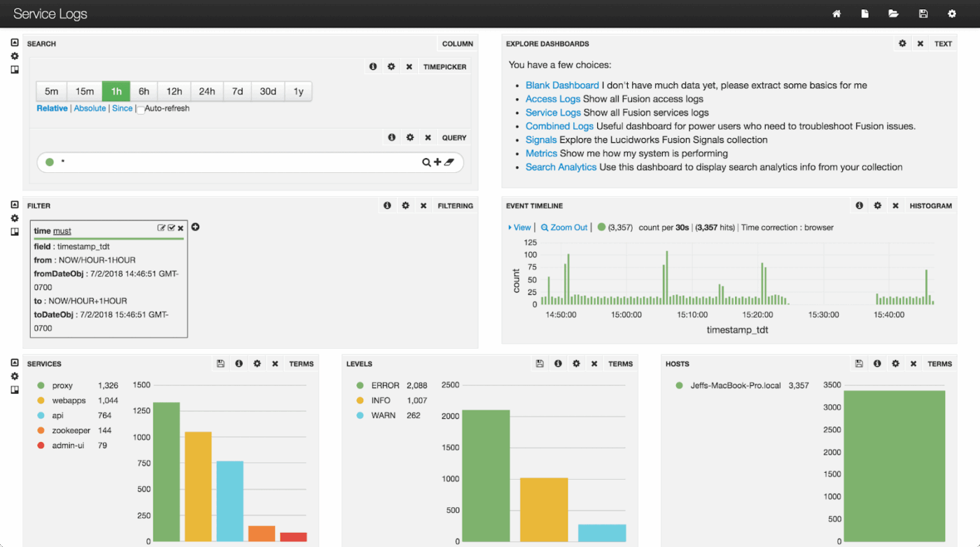Save dashboard using floppy disk icon
980x547 pixels.
[923, 14]
